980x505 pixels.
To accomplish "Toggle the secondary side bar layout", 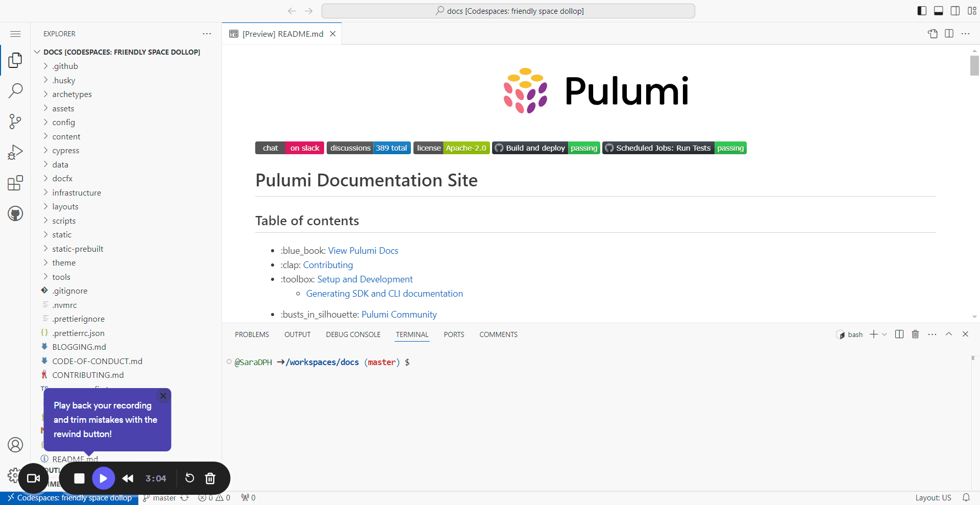I will pyautogui.click(x=955, y=11).
